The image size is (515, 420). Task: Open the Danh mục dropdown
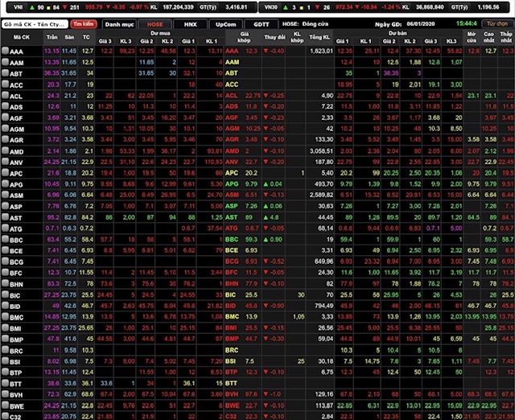point(117,24)
